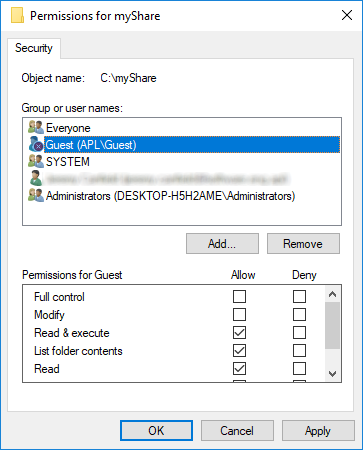Uncheck Allow for Read & execute
This screenshot has width=363, height=450.
(x=239, y=333)
